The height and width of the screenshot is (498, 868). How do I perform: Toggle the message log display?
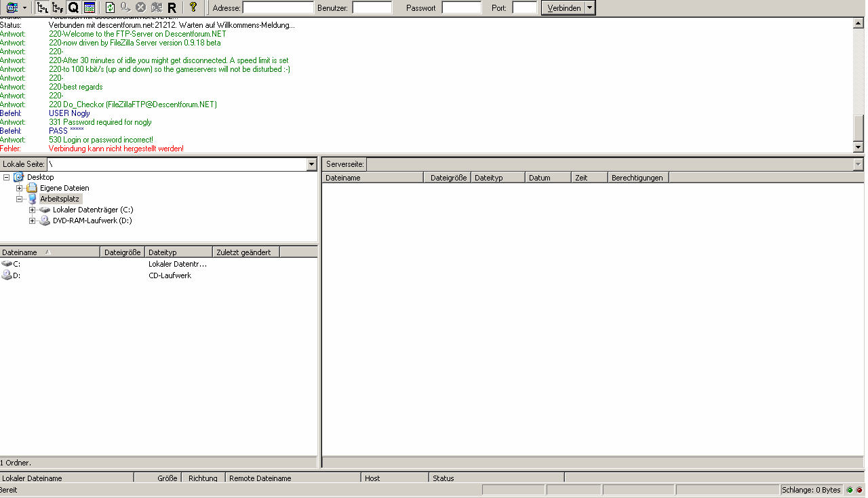click(89, 7)
